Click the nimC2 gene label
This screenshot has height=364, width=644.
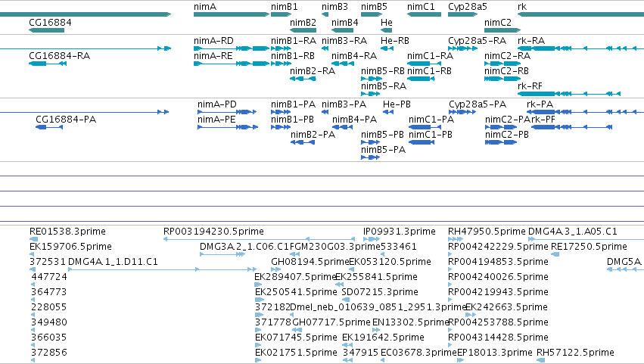(x=498, y=22)
